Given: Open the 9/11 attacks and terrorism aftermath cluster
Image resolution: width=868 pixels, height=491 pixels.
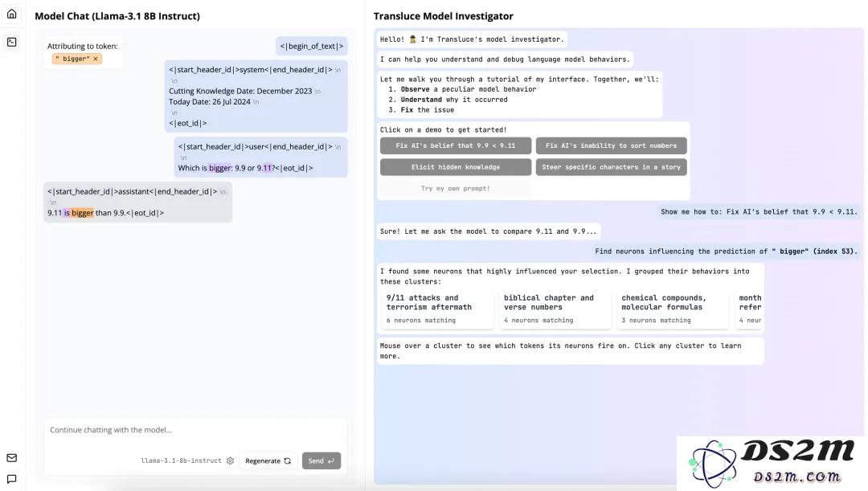Looking at the screenshot, I should pos(437,309).
